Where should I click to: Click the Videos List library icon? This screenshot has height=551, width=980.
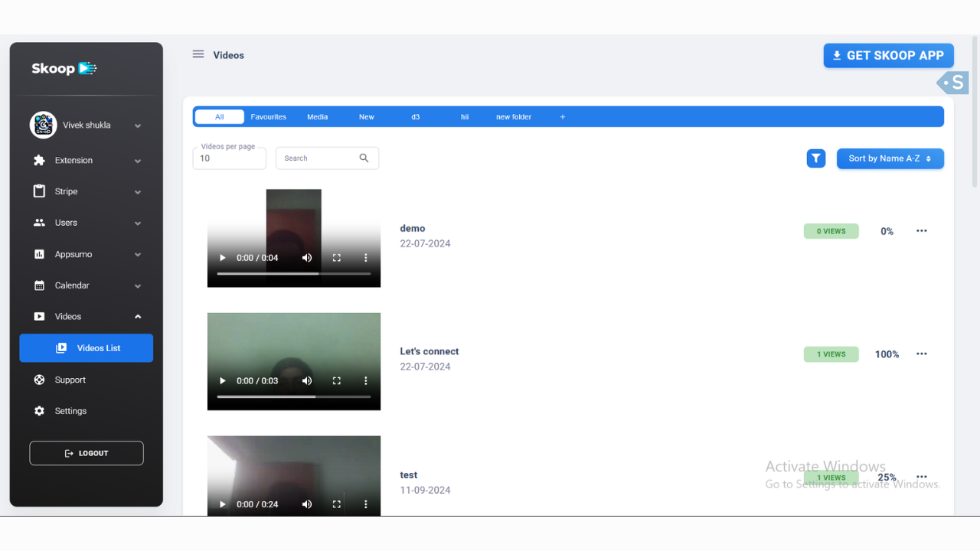pyautogui.click(x=61, y=348)
